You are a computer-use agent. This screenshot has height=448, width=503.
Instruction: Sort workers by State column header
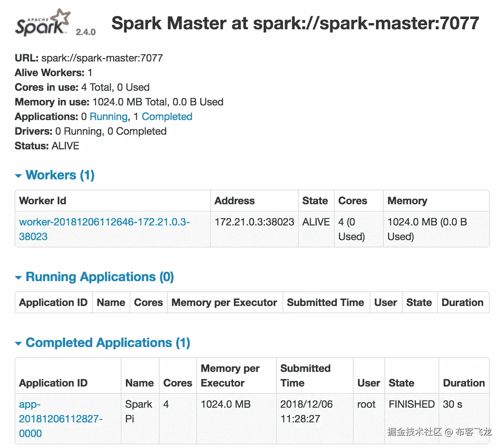(x=315, y=201)
